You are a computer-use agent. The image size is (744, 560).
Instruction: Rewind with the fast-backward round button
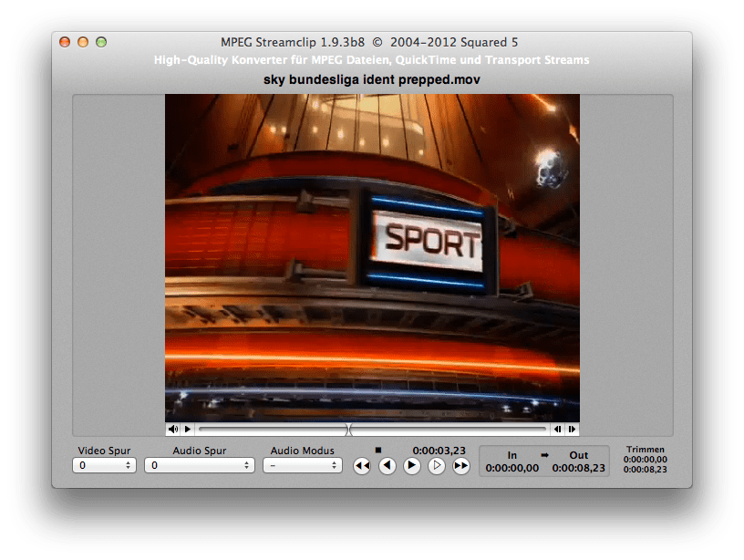[362, 466]
